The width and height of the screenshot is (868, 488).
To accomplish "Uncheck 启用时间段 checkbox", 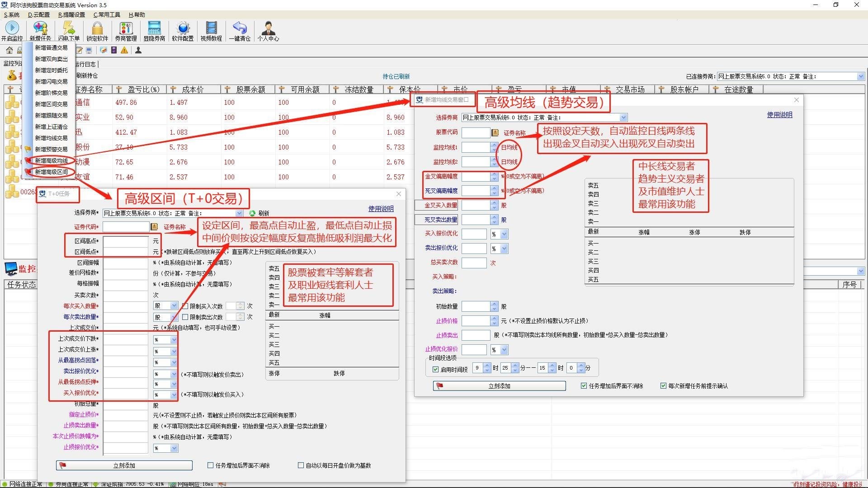I will click(x=436, y=369).
